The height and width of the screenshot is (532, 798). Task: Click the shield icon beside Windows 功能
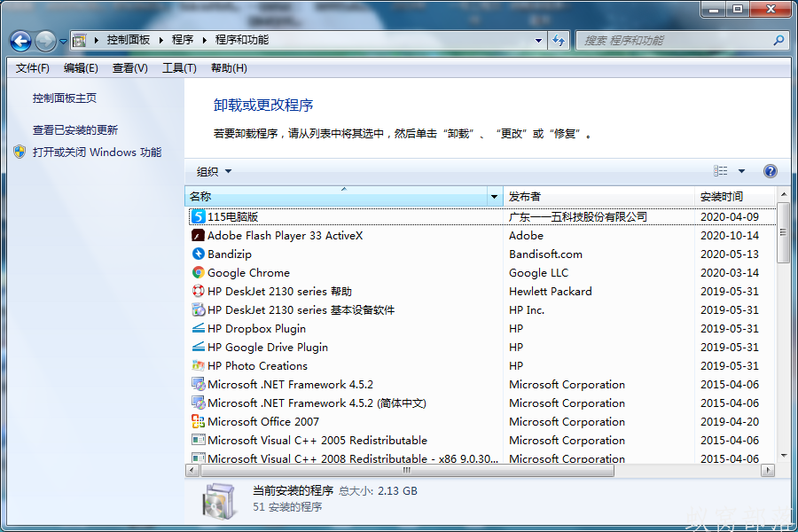click(20, 152)
